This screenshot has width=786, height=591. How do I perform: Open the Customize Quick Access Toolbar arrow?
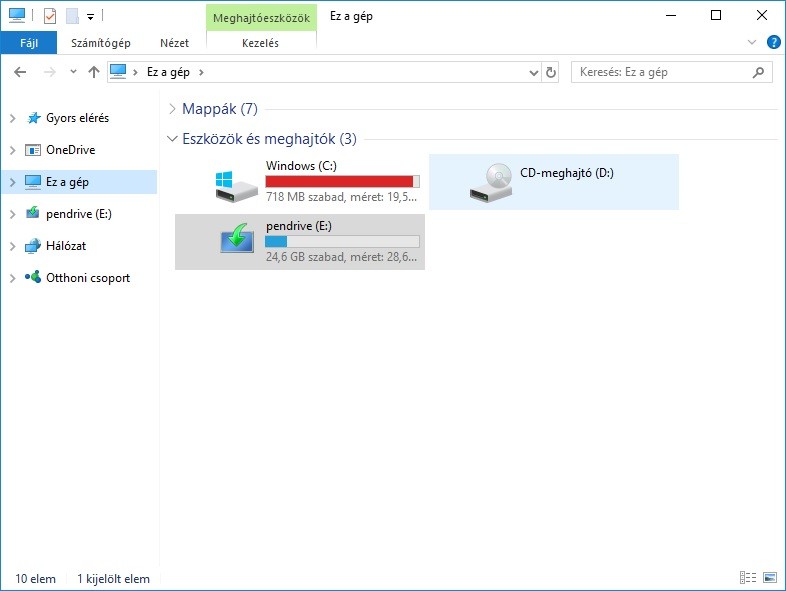coord(90,17)
